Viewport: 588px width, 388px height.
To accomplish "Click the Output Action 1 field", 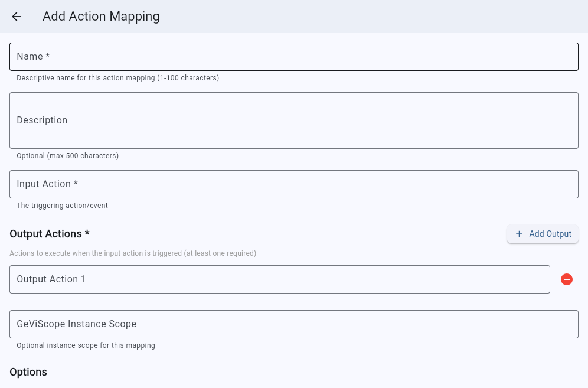I will [x=279, y=279].
